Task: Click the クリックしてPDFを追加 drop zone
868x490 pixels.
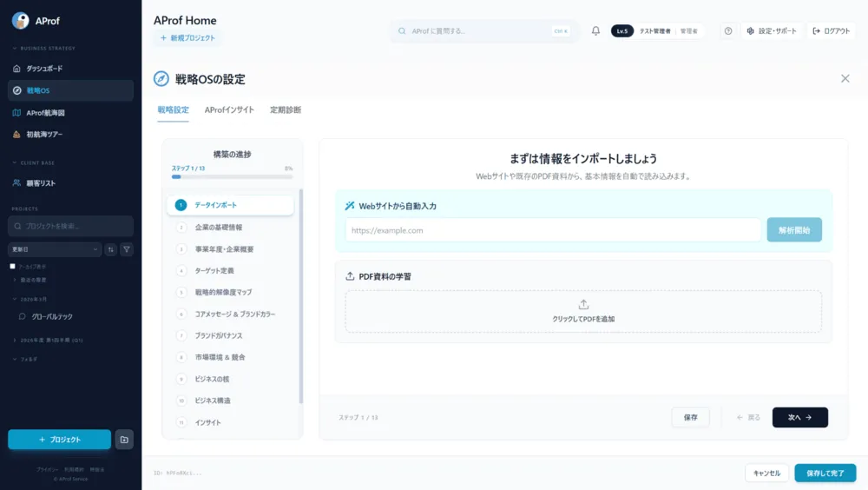Action: (583, 312)
